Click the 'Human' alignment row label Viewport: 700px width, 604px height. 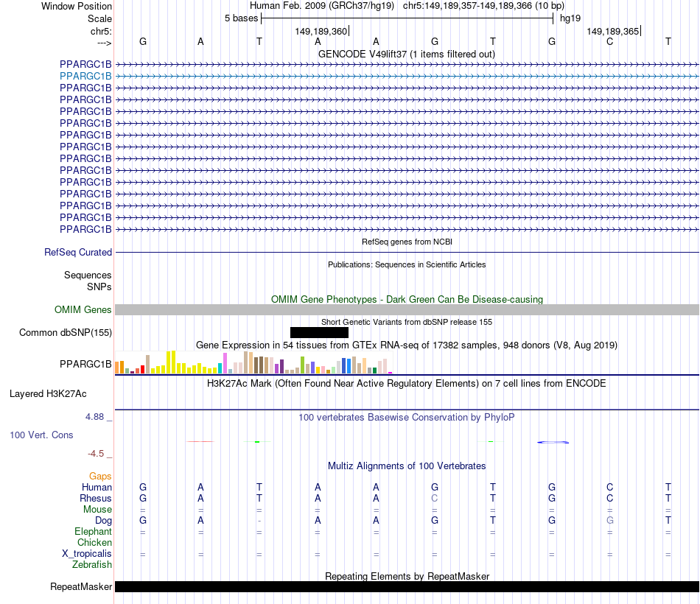(x=97, y=487)
